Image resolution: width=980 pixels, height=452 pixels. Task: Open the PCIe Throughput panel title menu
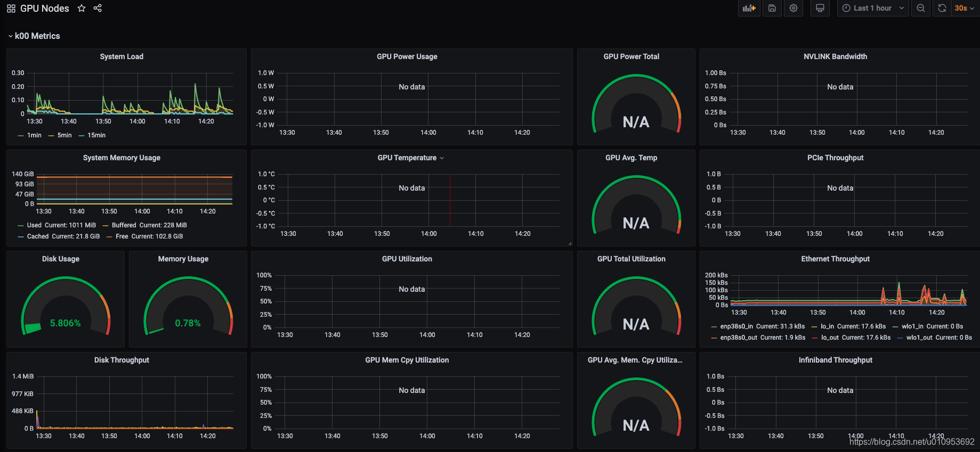[x=836, y=158]
